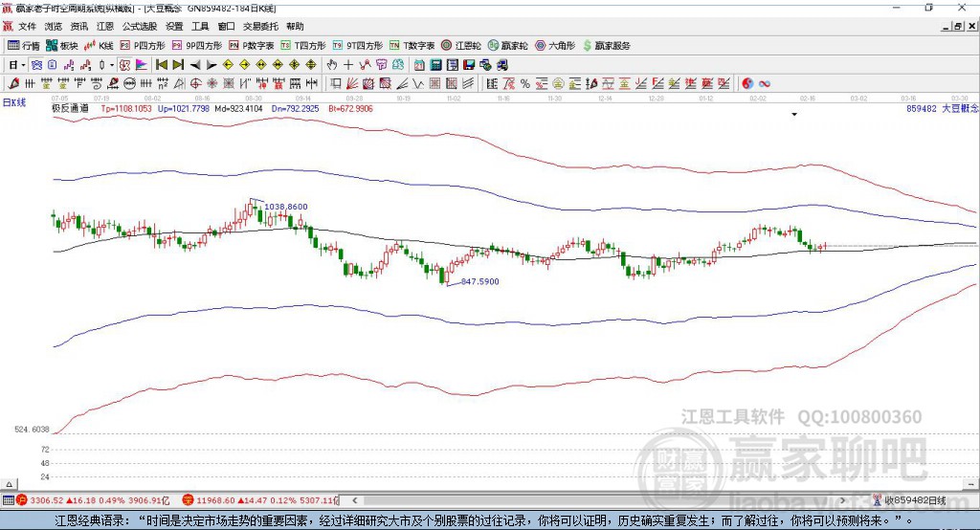The image size is (980, 530).
Task: Launch the 赢家轮 wheel tool
Action: [x=507, y=46]
